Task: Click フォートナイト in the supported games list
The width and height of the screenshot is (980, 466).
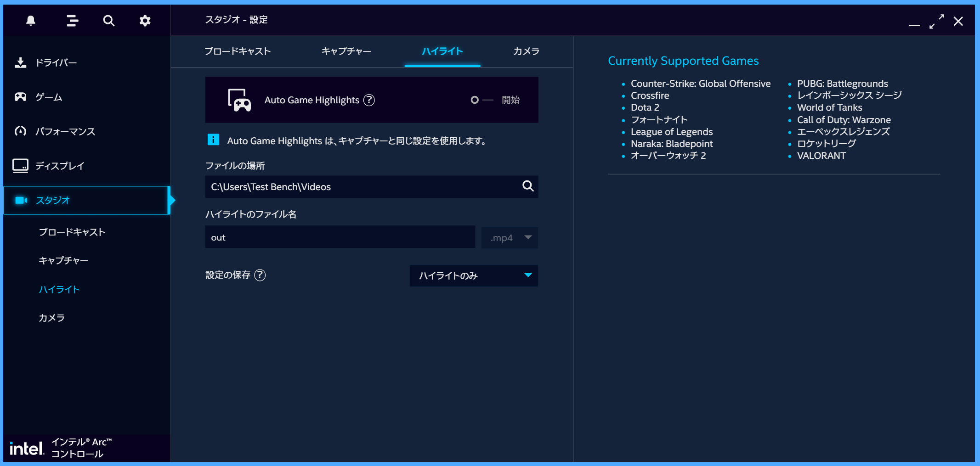Action: pyautogui.click(x=659, y=120)
